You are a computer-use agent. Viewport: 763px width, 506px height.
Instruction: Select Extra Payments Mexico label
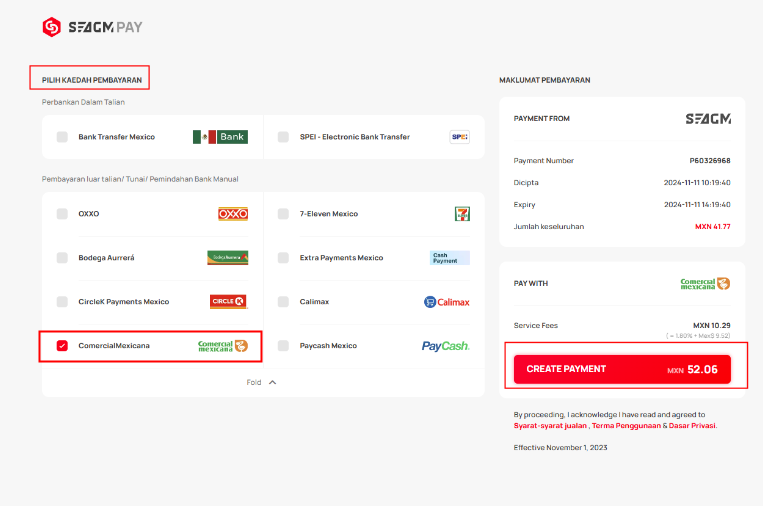[x=342, y=257]
